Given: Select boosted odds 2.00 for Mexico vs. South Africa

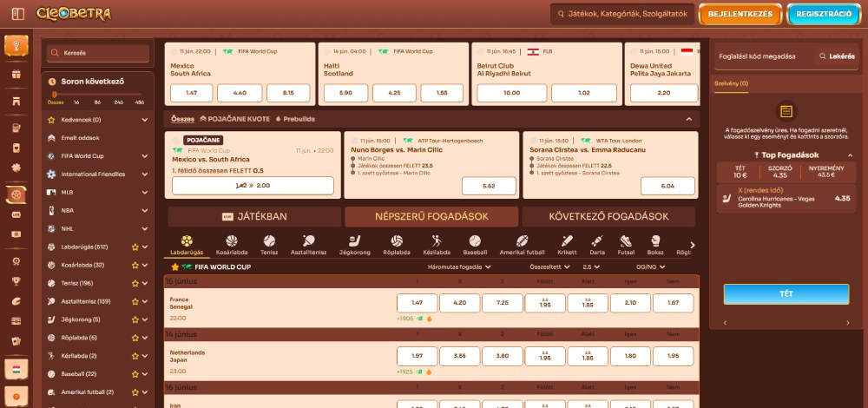Looking at the screenshot, I should (x=253, y=186).
